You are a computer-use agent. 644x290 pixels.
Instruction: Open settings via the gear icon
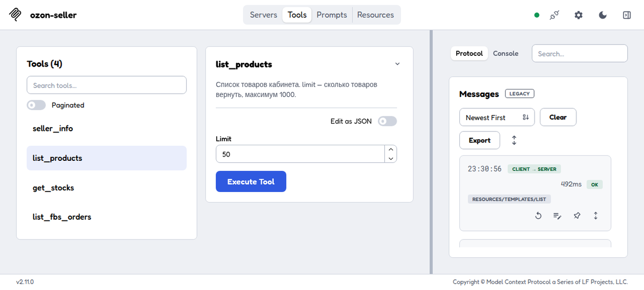click(x=579, y=15)
